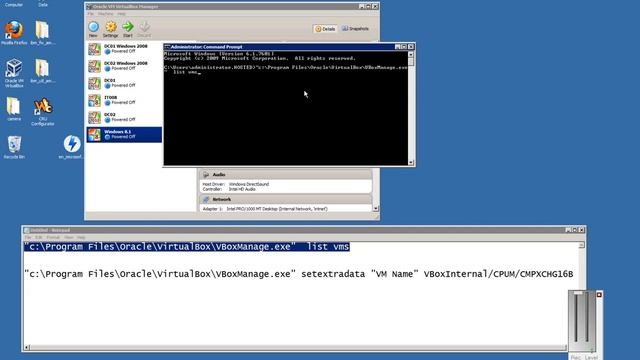This screenshot has width=640, height=360.
Task: Select the Windows 8.1 virtual machine
Action: pyautogui.click(x=124, y=135)
